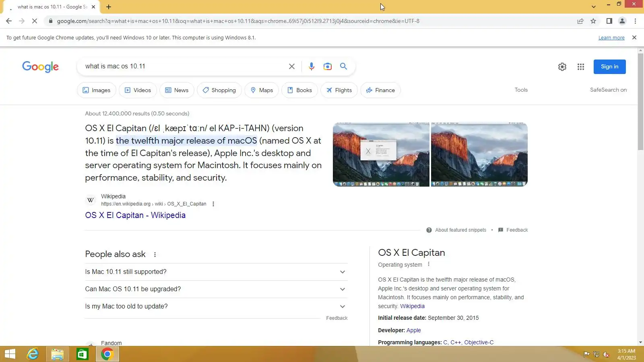Viewport: 644px width, 362px height.
Task: Open the first El Capitan desktop image
Action: [x=381, y=154]
